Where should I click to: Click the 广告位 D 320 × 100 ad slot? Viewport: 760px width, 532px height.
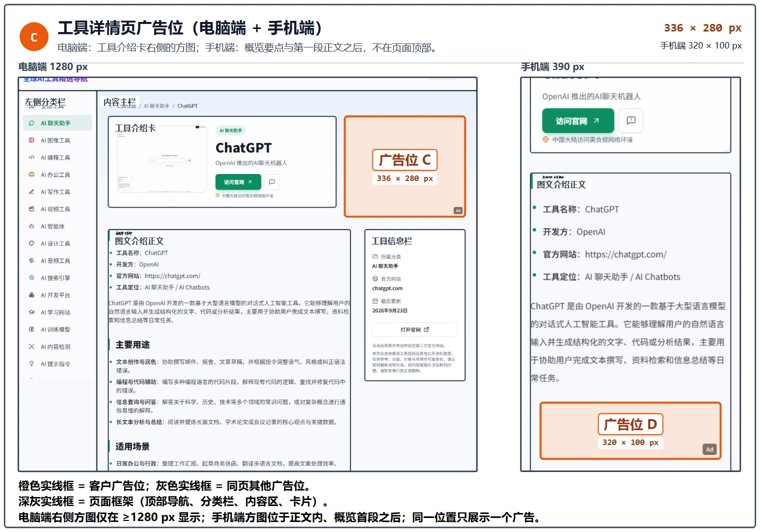630,430
